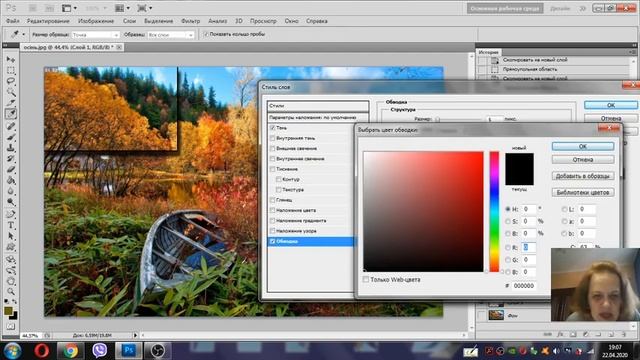This screenshot has width=640, height=360.
Task: Click Библиотеки цветов button
Action: point(583,192)
